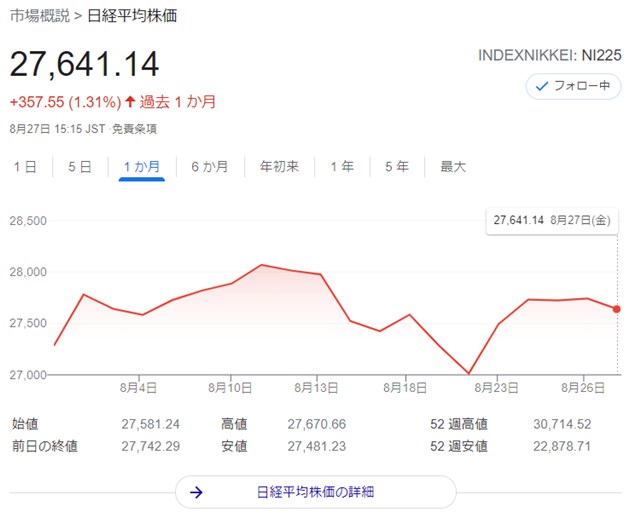Viewport: 640px width, 518px height.
Task: Click the red data point marker on chart
Action: pos(616,309)
